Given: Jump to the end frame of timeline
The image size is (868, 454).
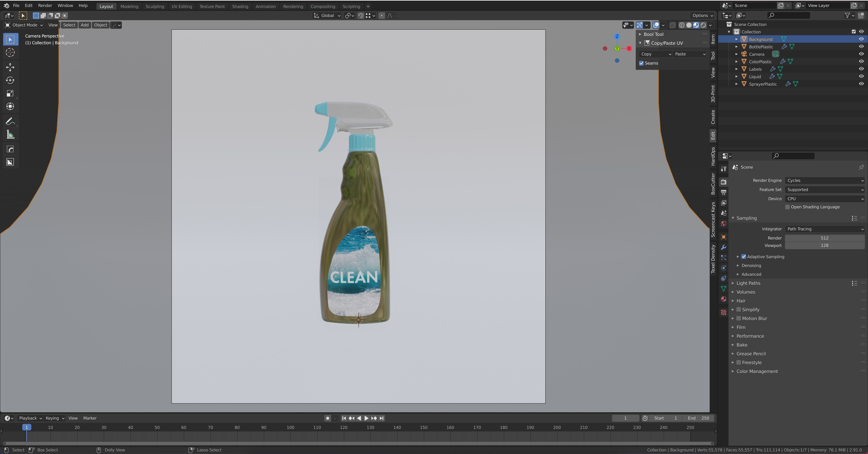Looking at the screenshot, I should click(x=381, y=418).
